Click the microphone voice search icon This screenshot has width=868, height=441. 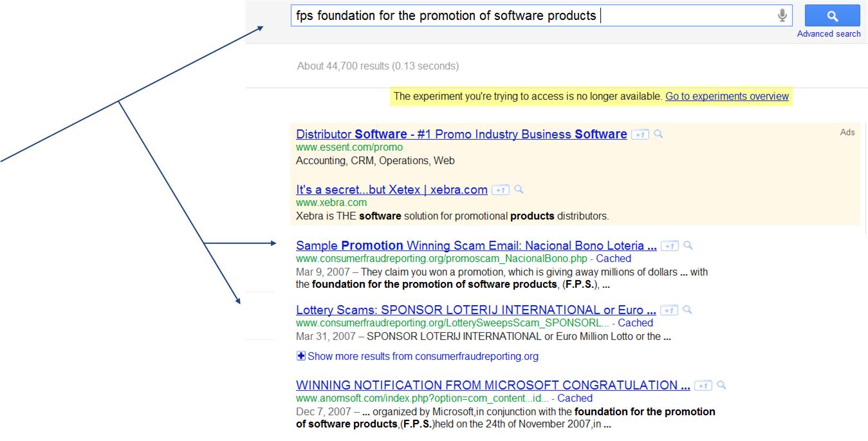point(782,15)
